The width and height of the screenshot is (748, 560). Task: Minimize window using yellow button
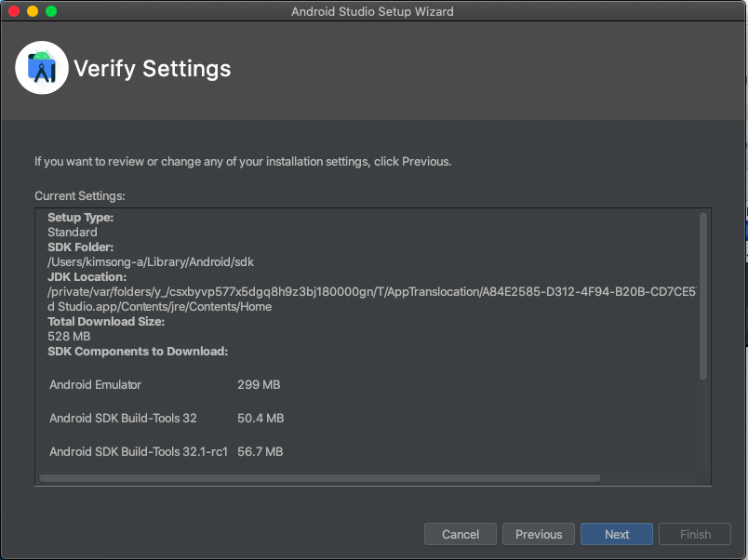[33, 11]
